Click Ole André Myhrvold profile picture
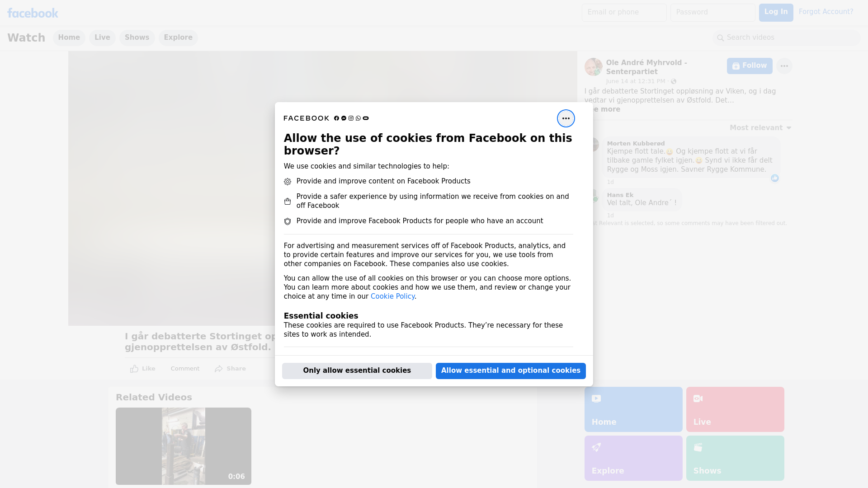Image resolution: width=868 pixels, height=488 pixels. (x=593, y=67)
